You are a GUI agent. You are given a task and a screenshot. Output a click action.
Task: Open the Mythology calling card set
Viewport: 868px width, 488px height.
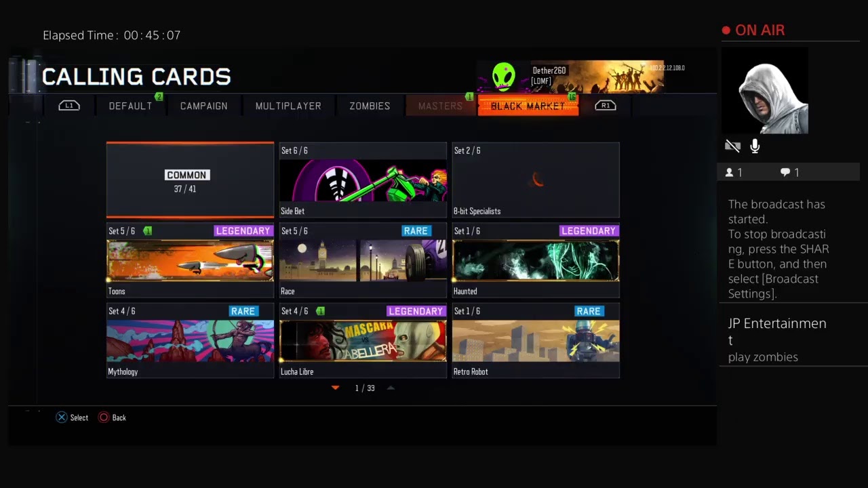[x=190, y=341]
